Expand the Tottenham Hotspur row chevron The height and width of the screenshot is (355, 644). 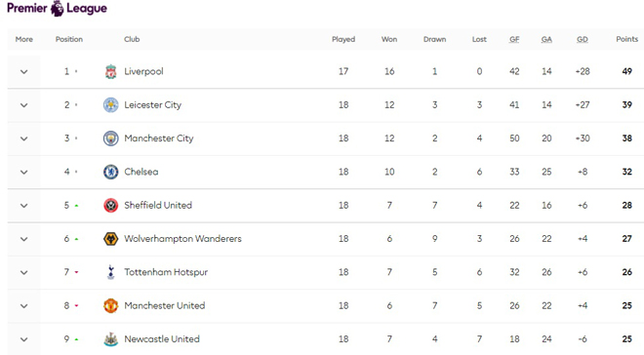point(23,272)
